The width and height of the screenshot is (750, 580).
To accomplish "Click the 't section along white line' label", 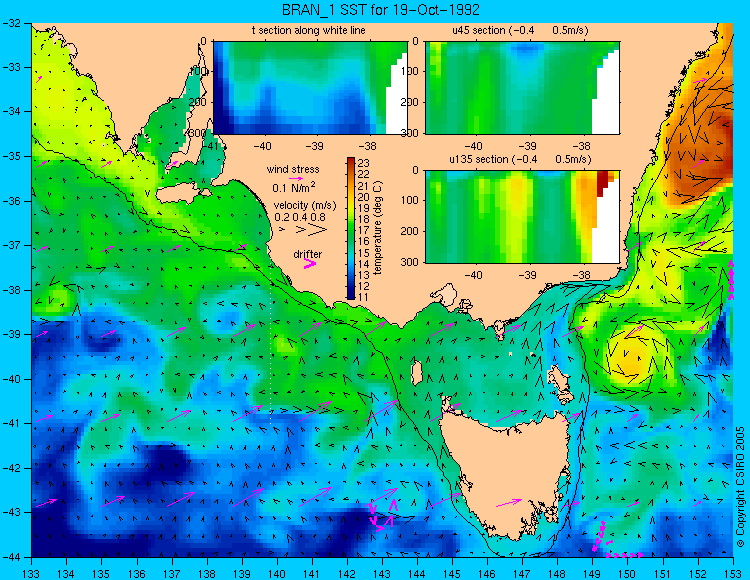I will point(309,30).
